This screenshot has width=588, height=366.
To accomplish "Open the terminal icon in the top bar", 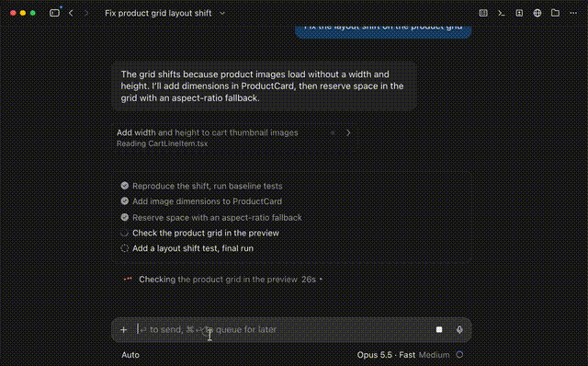I will 501,13.
